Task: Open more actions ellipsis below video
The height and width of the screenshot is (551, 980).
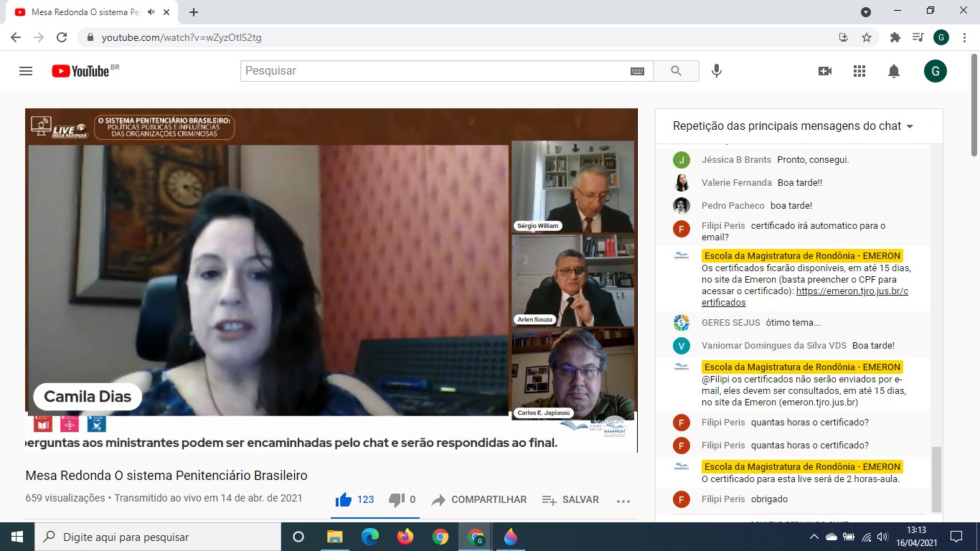Action: [623, 501]
